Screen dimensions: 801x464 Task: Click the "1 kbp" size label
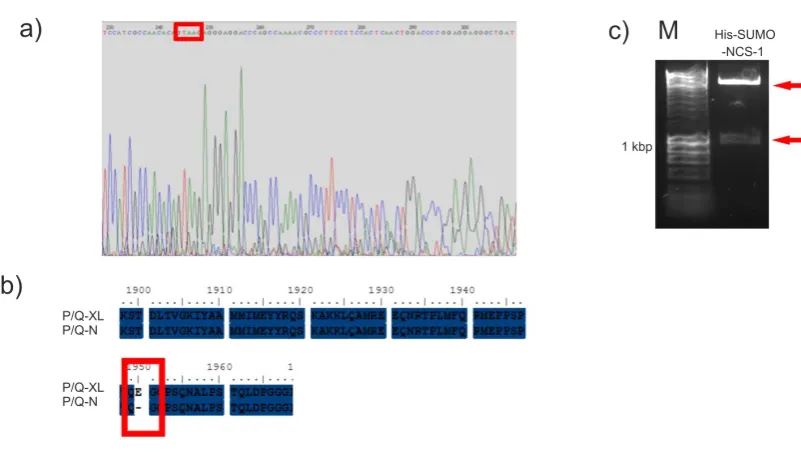637,147
